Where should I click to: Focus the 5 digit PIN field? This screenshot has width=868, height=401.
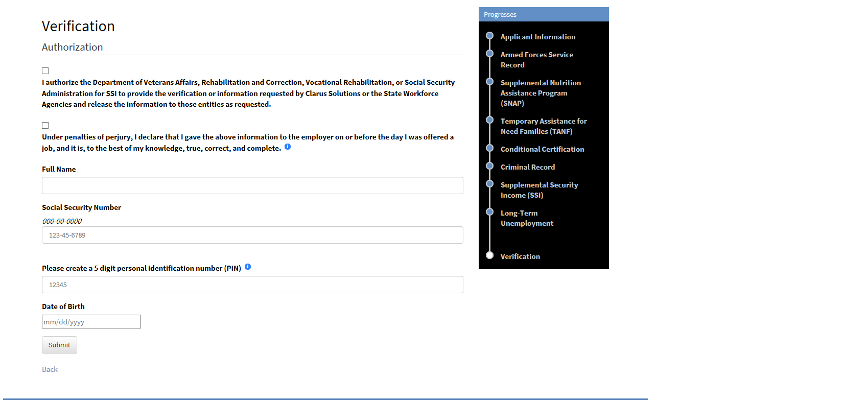click(252, 285)
